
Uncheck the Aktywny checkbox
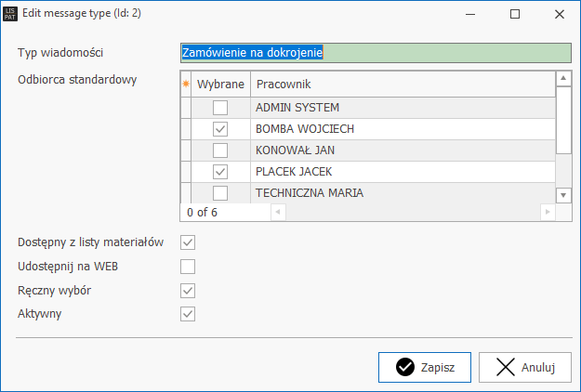pyautogui.click(x=188, y=314)
